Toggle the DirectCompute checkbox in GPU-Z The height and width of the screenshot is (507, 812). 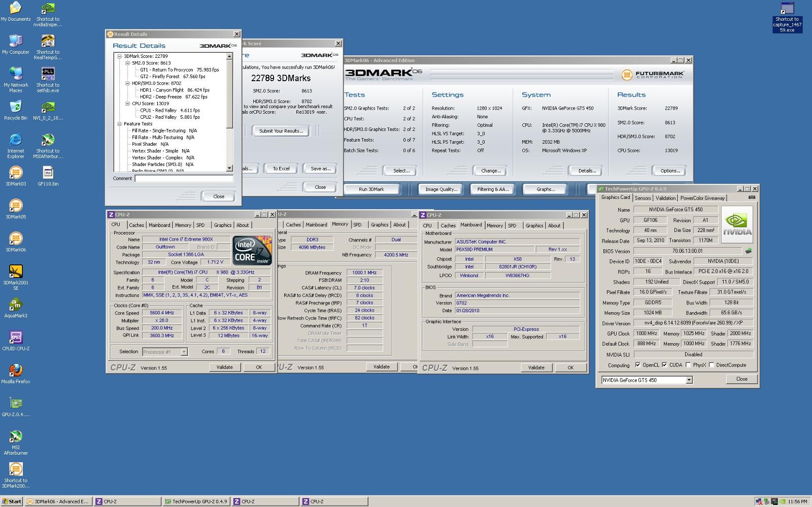tap(711, 365)
